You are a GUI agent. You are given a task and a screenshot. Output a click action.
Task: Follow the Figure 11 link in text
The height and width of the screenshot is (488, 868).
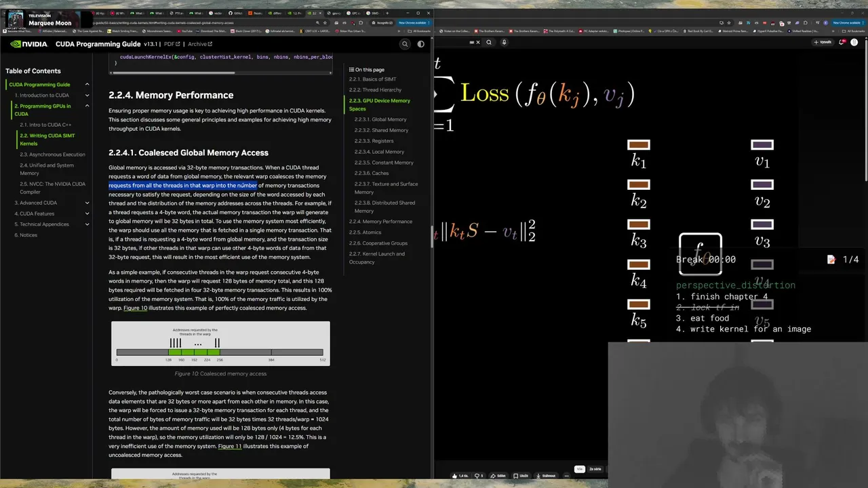[x=230, y=446]
